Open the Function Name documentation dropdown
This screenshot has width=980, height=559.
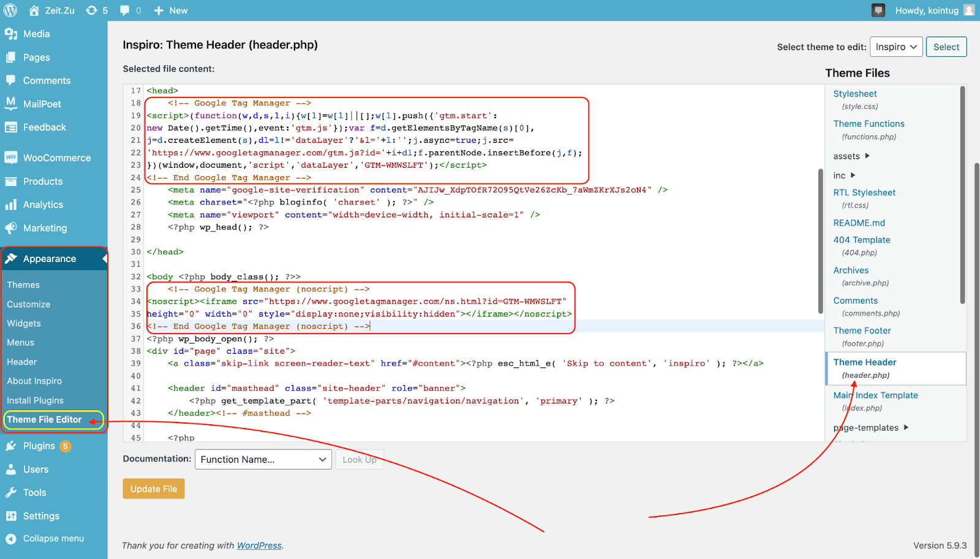pyautogui.click(x=263, y=459)
